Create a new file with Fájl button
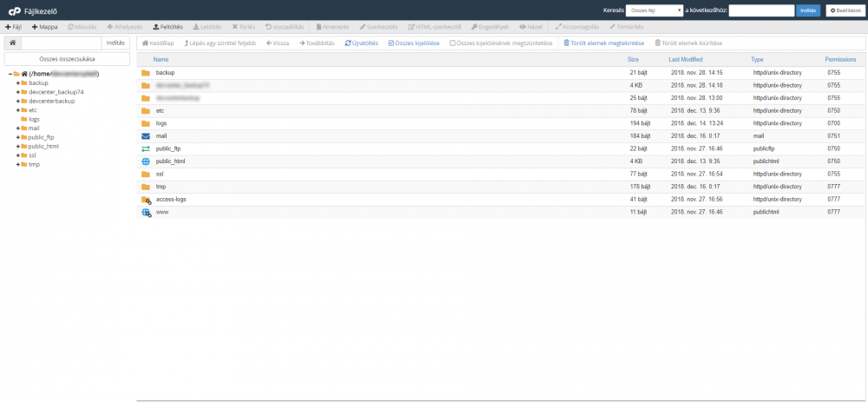This screenshot has width=868, height=402. coord(13,27)
